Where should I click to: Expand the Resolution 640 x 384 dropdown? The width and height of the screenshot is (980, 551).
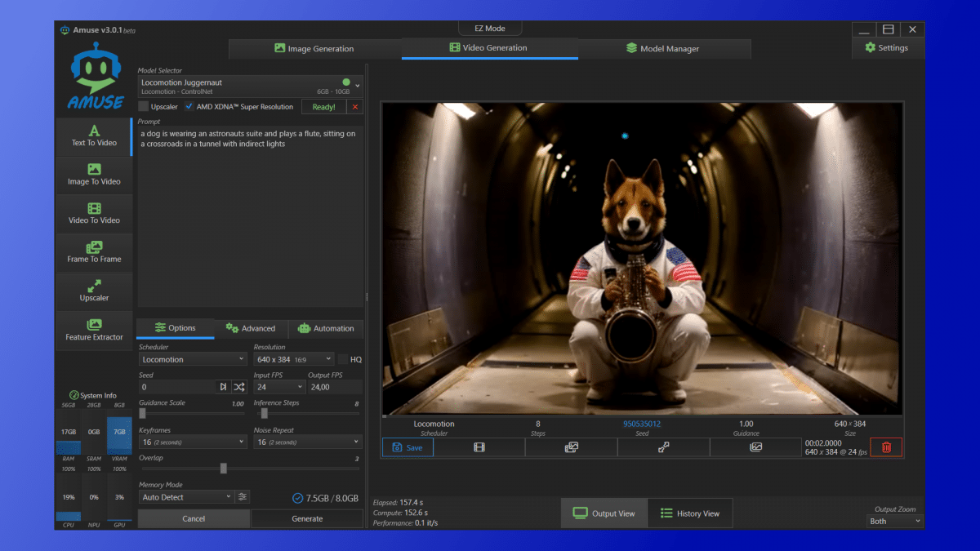point(294,359)
